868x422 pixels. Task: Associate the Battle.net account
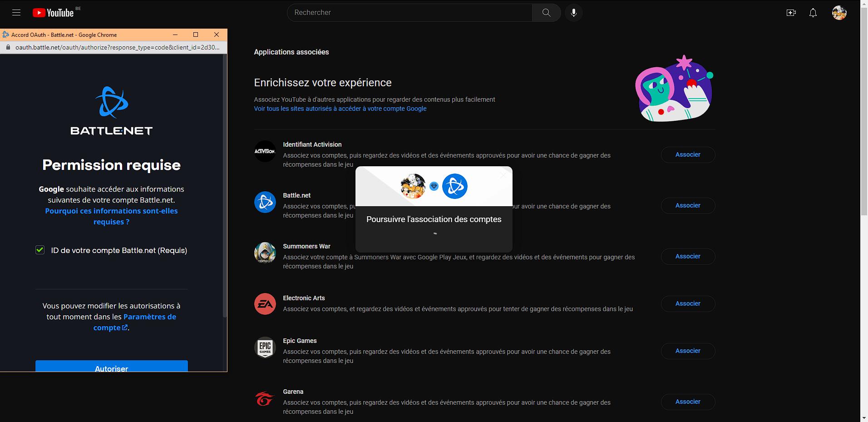pos(688,205)
